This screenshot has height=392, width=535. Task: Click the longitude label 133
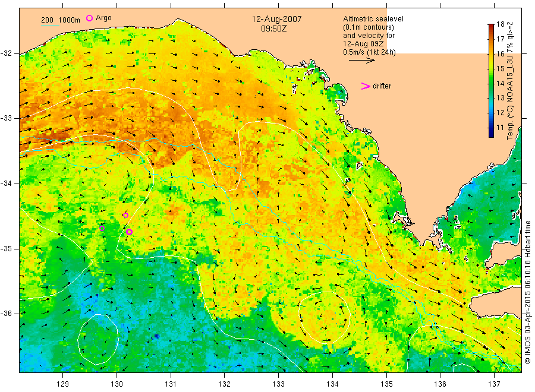click(x=278, y=384)
